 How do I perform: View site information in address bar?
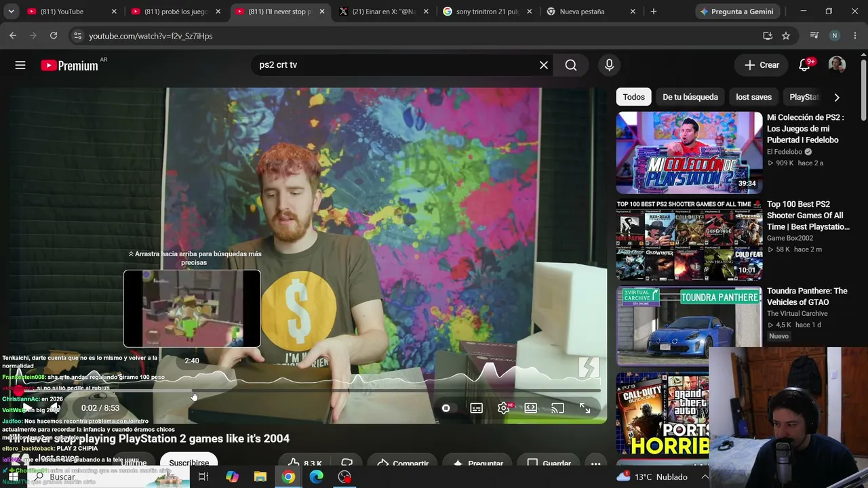pyautogui.click(x=77, y=36)
